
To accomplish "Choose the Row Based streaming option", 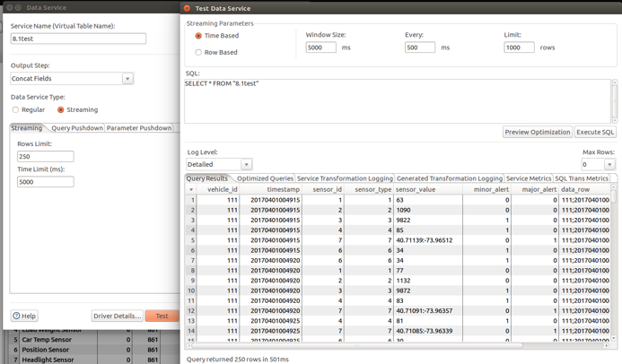I will coord(198,52).
